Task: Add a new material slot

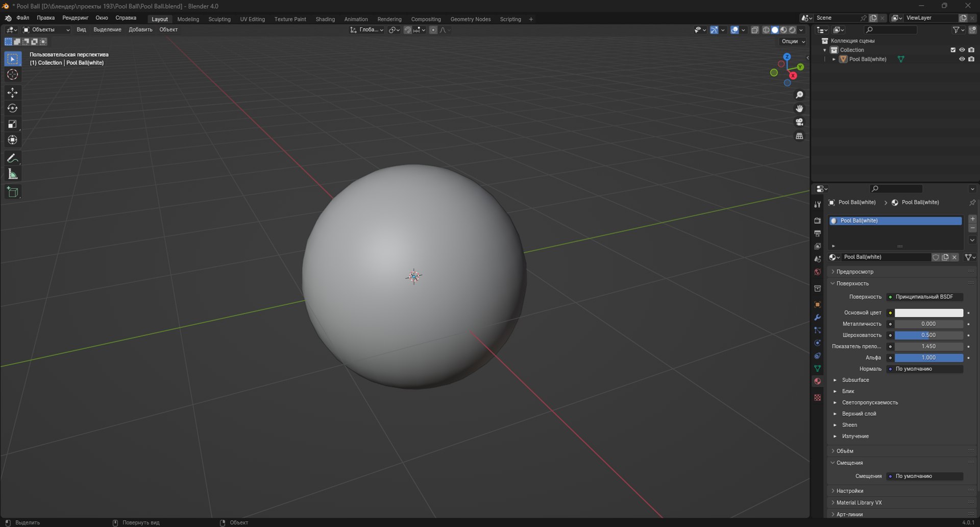Action: tap(972, 219)
